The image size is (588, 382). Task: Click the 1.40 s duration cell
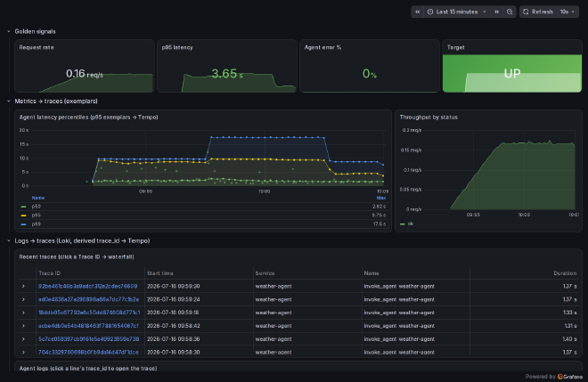point(569,339)
